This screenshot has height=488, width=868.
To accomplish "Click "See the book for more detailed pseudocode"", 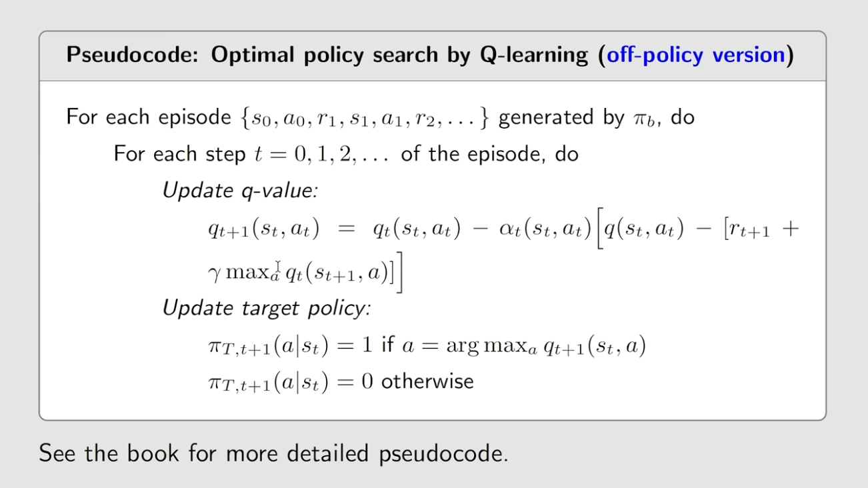I will pyautogui.click(x=273, y=453).
